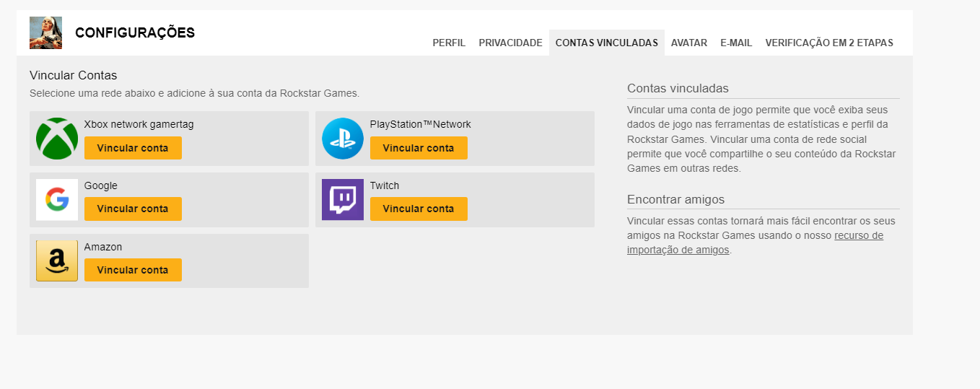The width and height of the screenshot is (980, 389).
Task: Open the E-mail tab
Action: coord(736,43)
